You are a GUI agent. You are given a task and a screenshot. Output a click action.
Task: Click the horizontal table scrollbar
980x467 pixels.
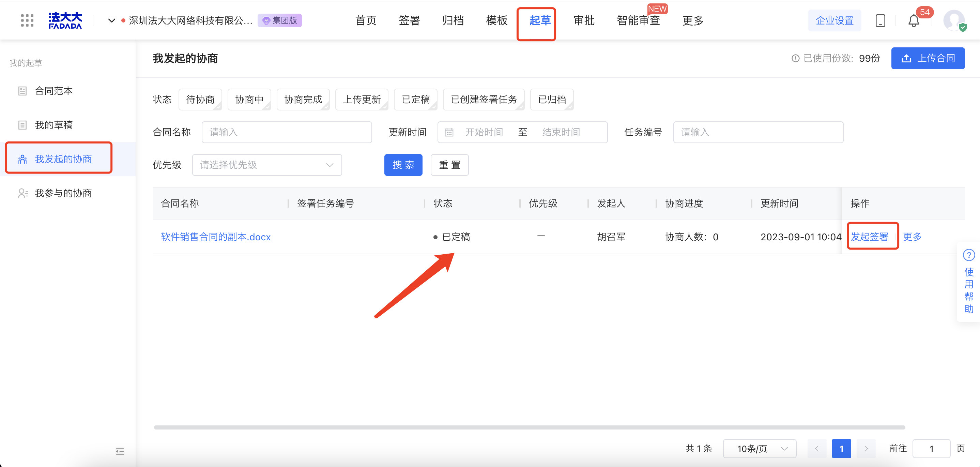[529, 427]
